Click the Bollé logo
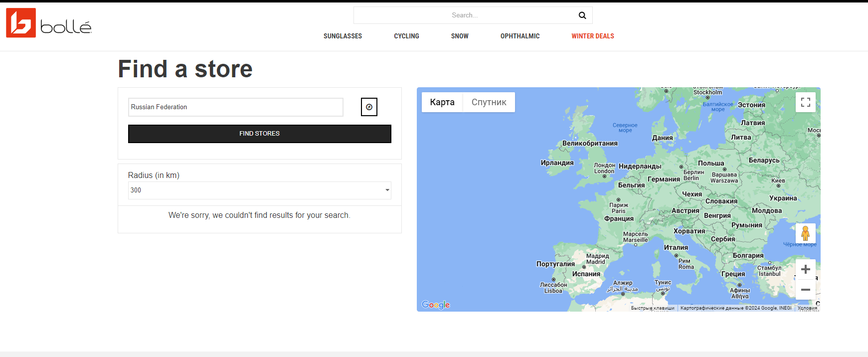 (x=49, y=23)
